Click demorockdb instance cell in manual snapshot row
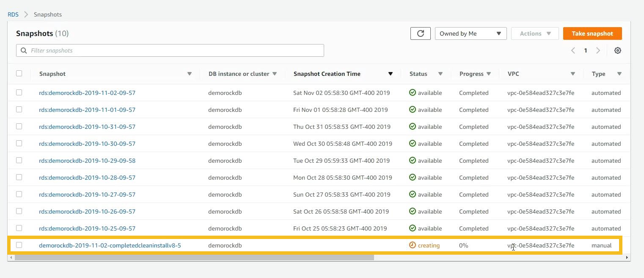The height and width of the screenshot is (278, 644). (225, 245)
